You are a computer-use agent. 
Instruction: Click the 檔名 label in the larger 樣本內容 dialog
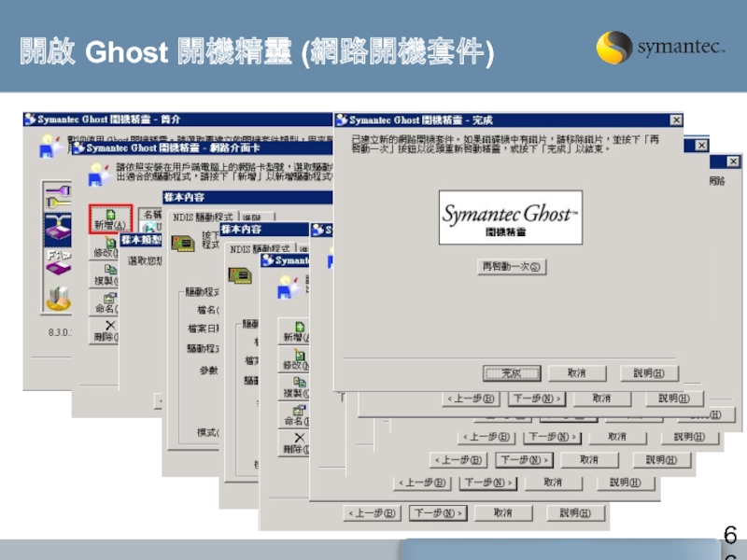pyautogui.click(x=207, y=310)
